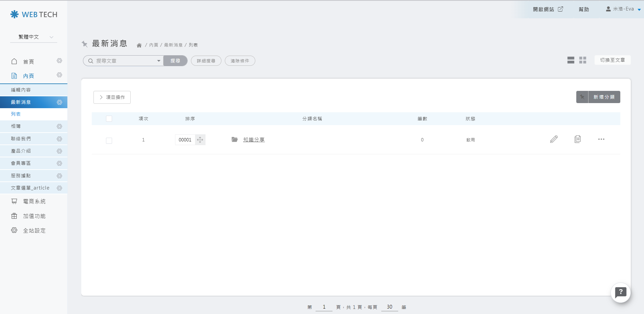Open the 繁體中文 language dropdown
Image resolution: width=644 pixels, height=314 pixels.
pyautogui.click(x=34, y=37)
